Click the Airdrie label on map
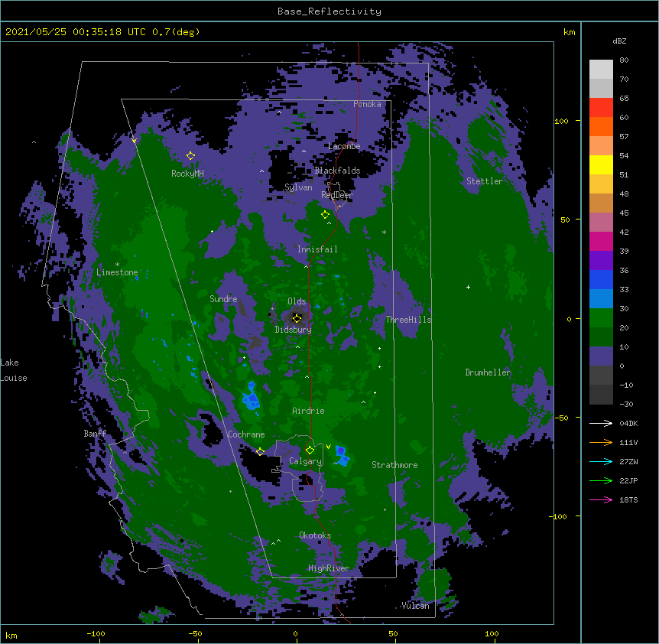 [x=309, y=411]
